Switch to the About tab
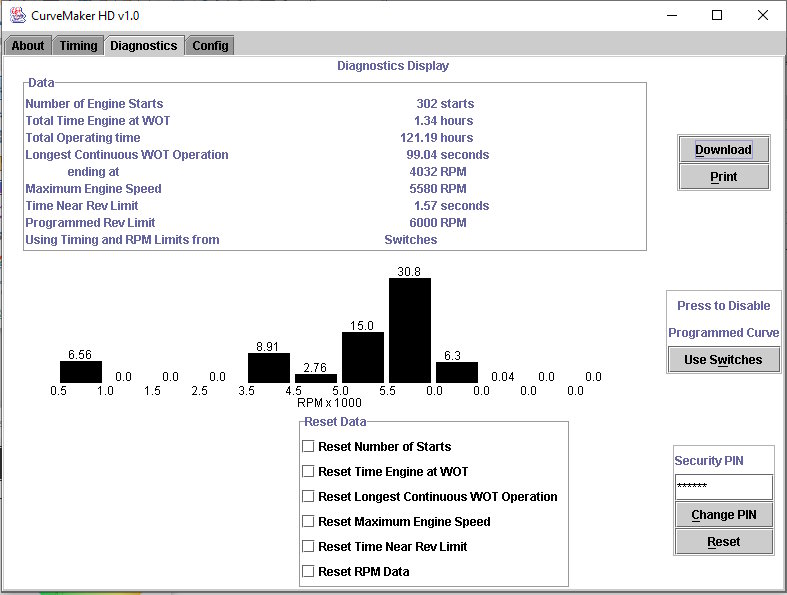787x595 pixels. [x=28, y=46]
